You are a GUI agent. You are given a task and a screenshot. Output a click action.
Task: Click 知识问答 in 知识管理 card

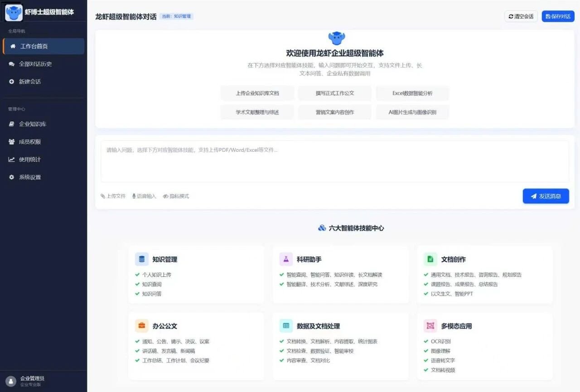[x=152, y=294]
